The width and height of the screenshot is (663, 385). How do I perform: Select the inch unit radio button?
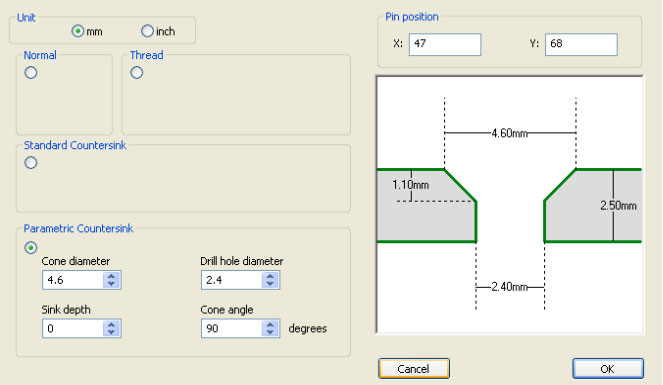(147, 31)
